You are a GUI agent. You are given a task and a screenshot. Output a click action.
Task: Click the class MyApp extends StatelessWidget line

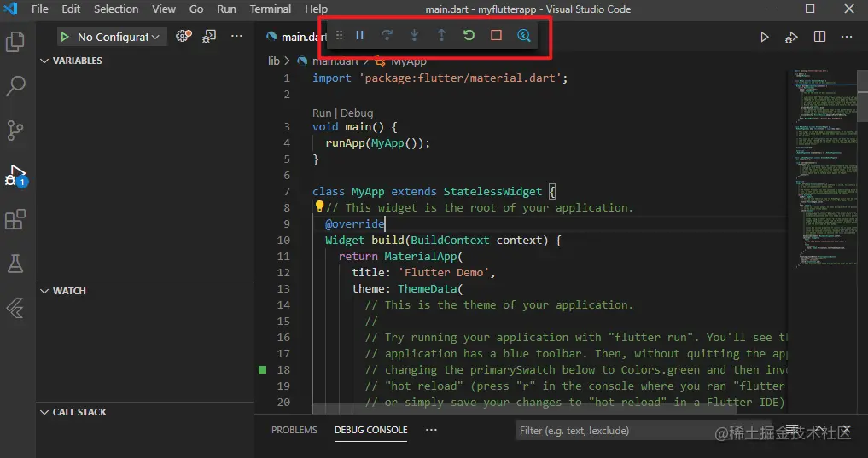pyautogui.click(x=434, y=191)
